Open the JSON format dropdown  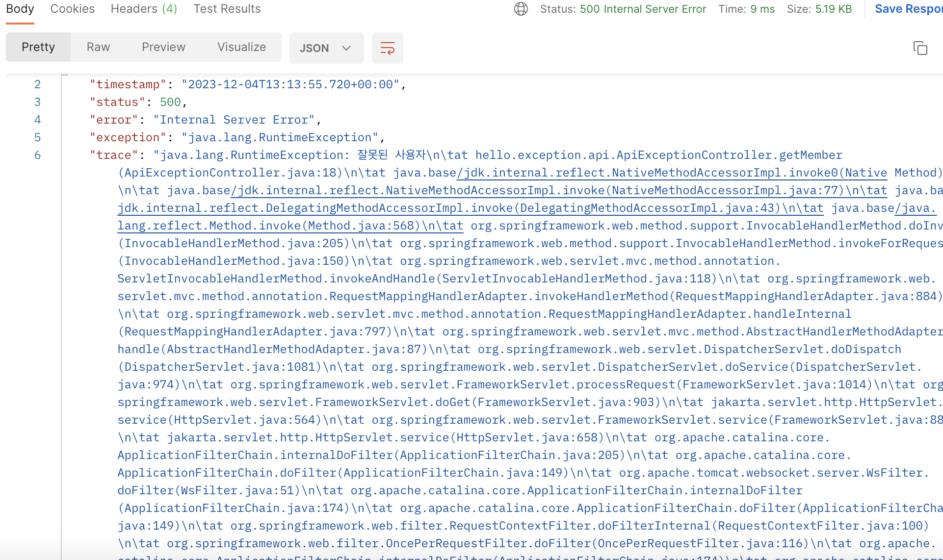pos(326,48)
